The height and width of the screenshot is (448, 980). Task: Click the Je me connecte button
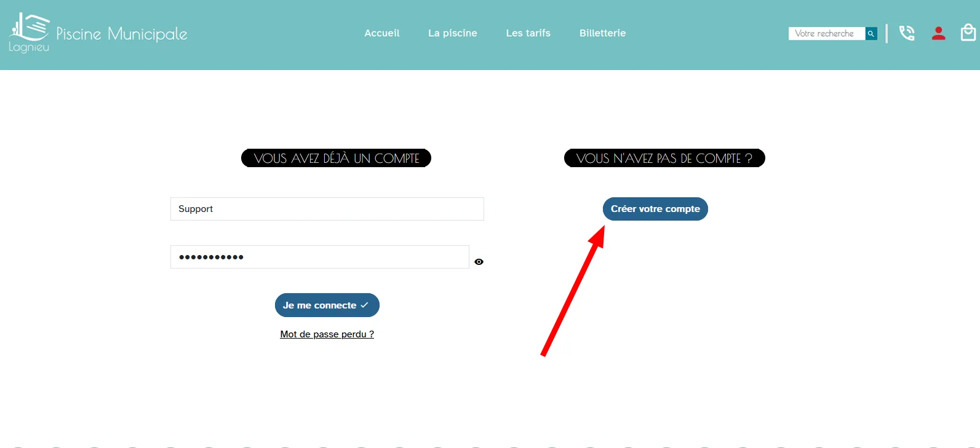coord(327,305)
